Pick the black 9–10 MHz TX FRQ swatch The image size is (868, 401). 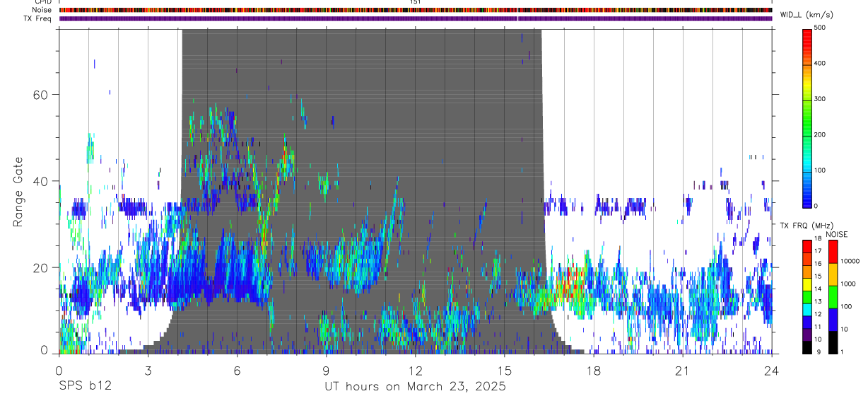point(807,346)
